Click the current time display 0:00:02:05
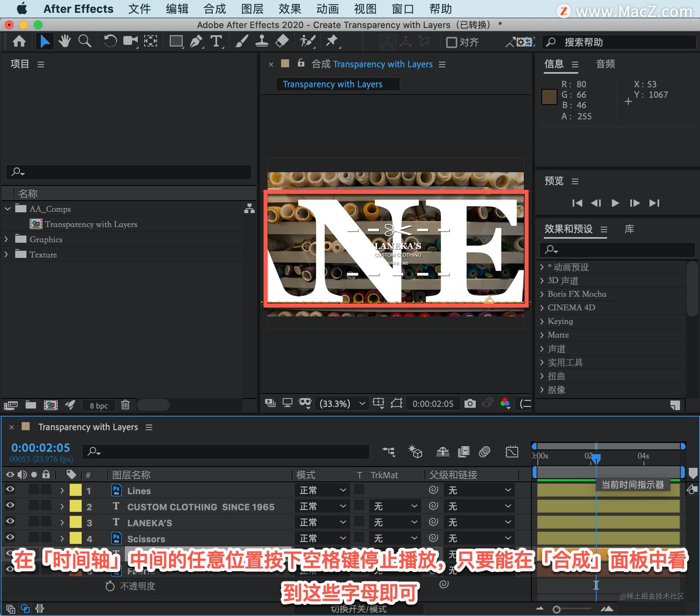 40,448
